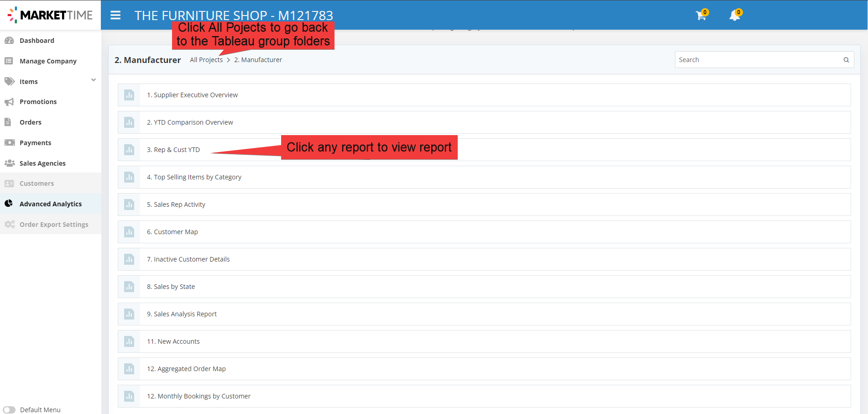Viewport: 868px width, 414px height.
Task: Go to Dashboard in sidebar
Action: (x=37, y=41)
